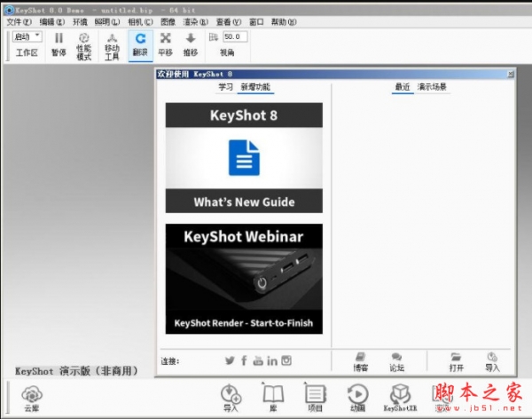Image resolution: width=532 pixels, height=419 pixels.
Task: Open the 动画 animation panel
Action: (357, 399)
